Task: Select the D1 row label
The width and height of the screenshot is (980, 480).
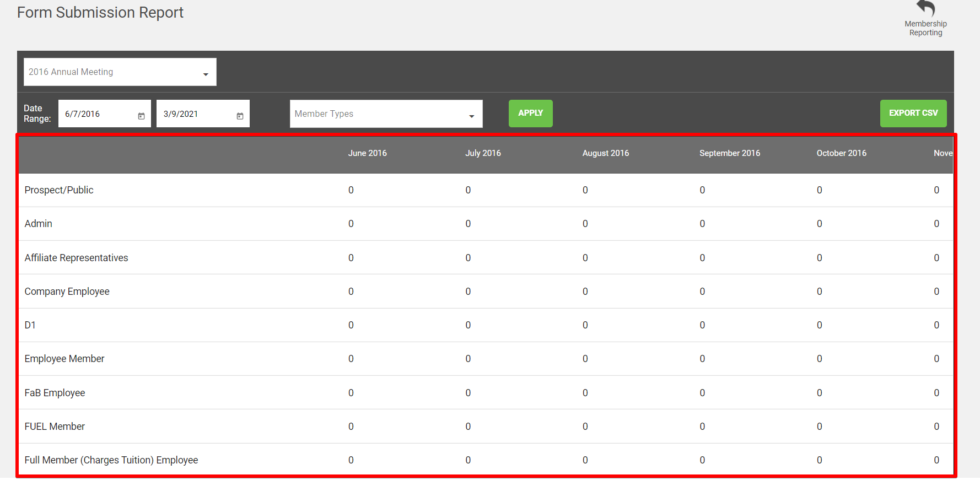Action: (30, 325)
